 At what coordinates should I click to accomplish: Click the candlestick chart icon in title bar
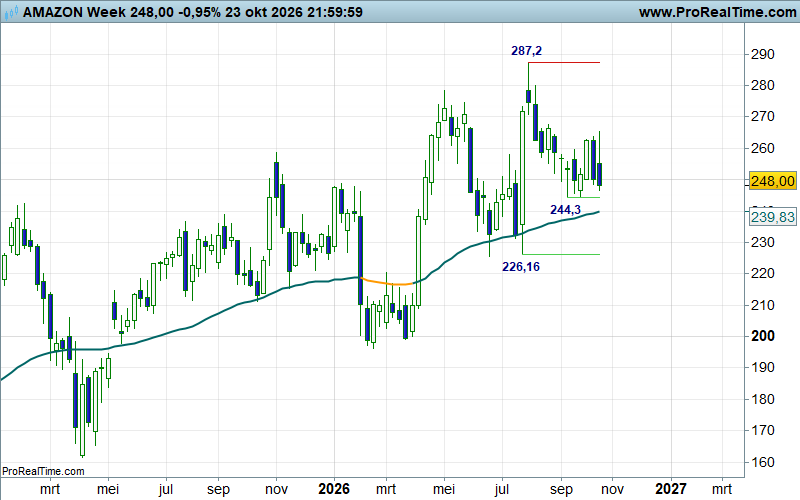click(11, 12)
